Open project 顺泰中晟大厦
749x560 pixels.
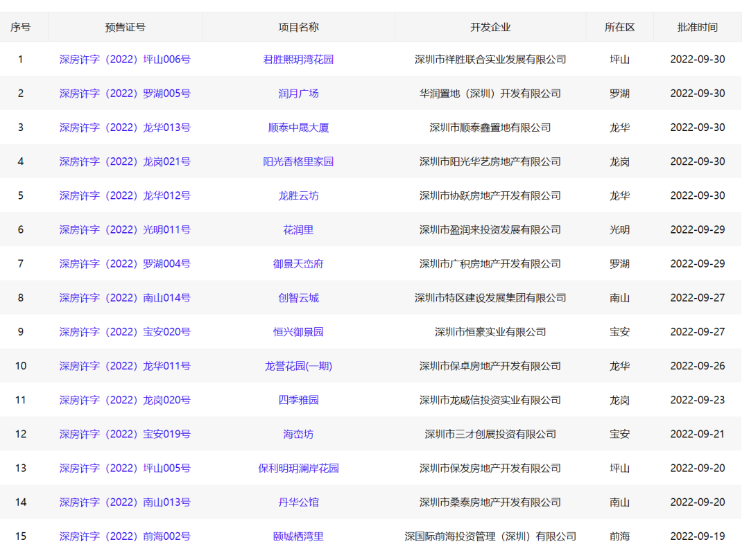pos(298,128)
